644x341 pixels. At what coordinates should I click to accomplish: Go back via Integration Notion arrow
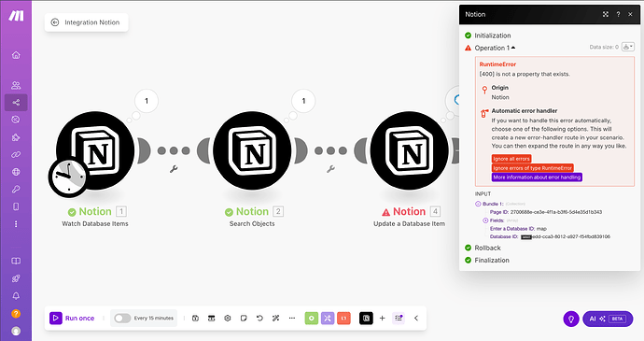55,22
